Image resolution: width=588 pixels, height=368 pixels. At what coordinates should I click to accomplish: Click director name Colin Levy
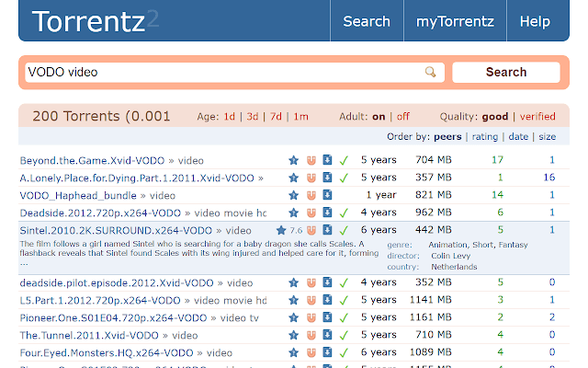[450, 256]
